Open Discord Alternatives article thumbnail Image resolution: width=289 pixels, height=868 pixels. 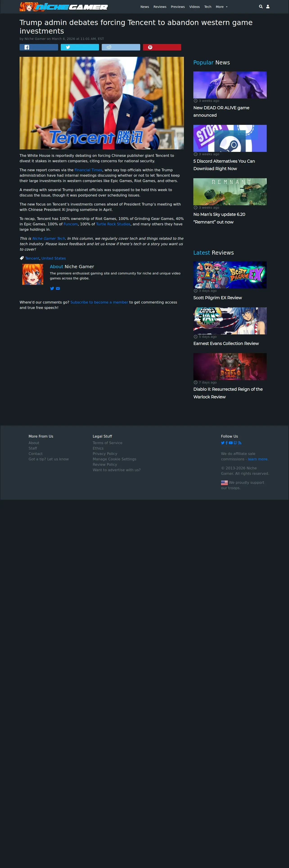230,138
